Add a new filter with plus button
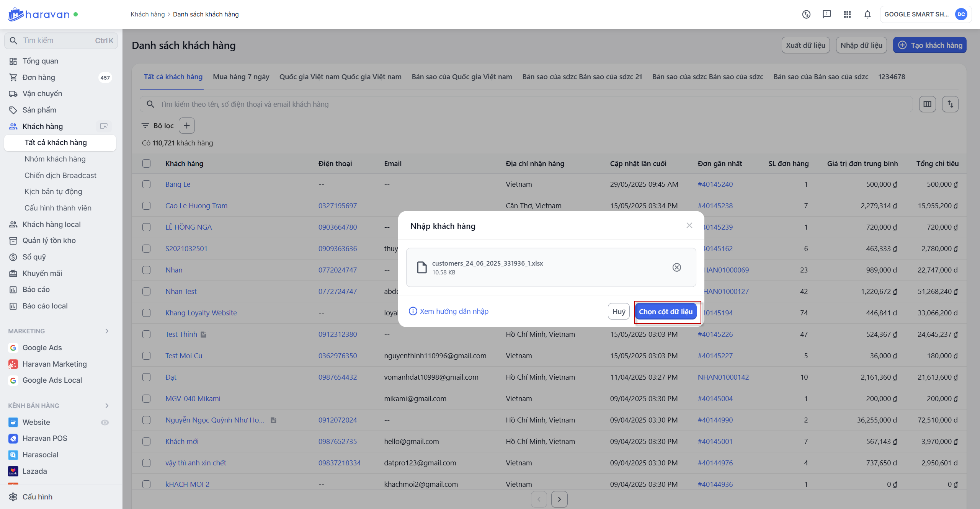Image resolution: width=980 pixels, height=509 pixels. click(x=187, y=126)
